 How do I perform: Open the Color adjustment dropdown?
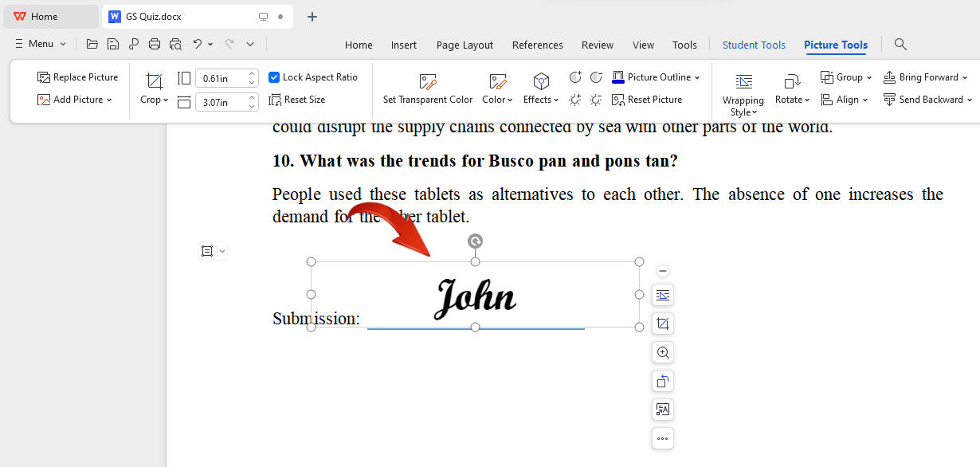[497, 88]
